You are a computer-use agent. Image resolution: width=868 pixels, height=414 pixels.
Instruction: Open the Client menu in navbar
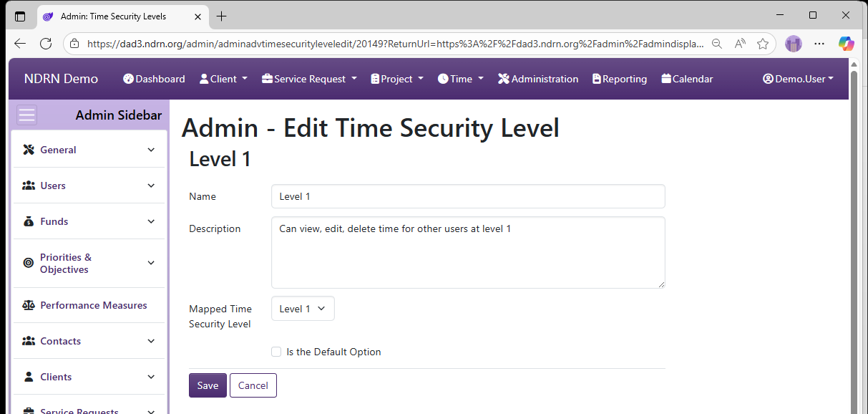coord(223,79)
